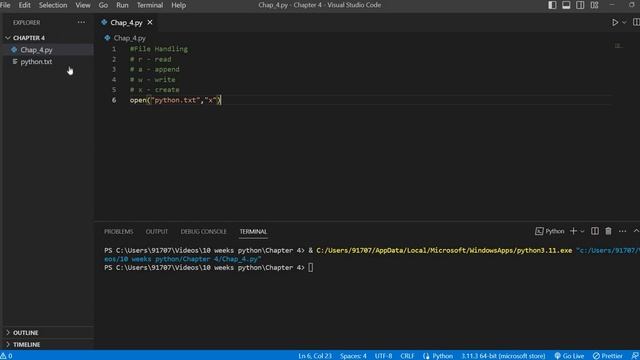Click the '# r - read' comment line

click(x=151, y=59)
